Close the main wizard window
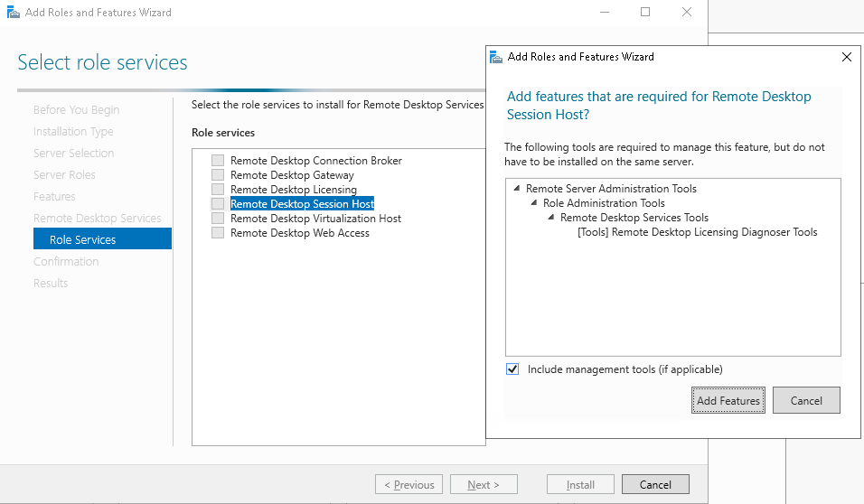This screenshot has width=864, height=504. click(687, 12)
